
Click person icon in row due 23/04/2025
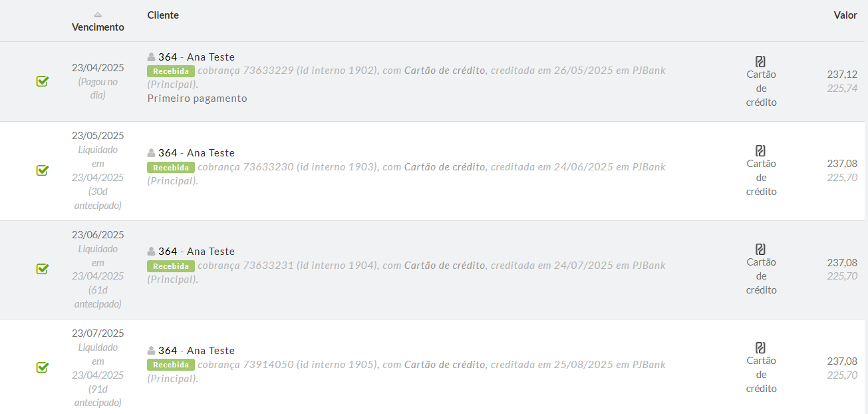coord(152,57)
